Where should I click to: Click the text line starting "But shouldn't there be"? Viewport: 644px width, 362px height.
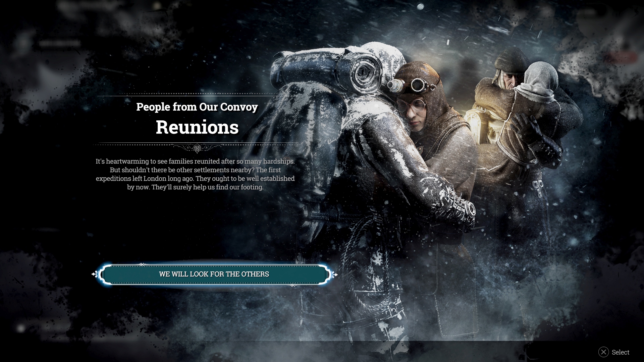click(195, 170)
